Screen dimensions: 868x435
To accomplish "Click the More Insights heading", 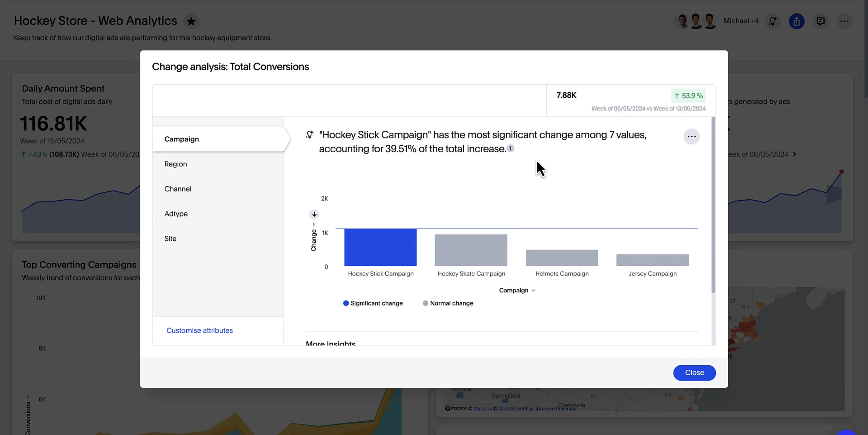I will (x=331, y=343).
